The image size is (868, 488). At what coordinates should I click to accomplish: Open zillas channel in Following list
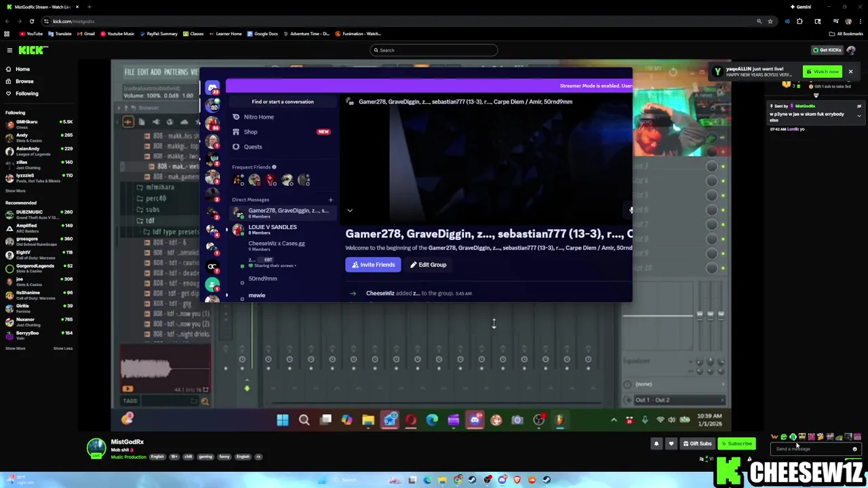pos(39,164)
